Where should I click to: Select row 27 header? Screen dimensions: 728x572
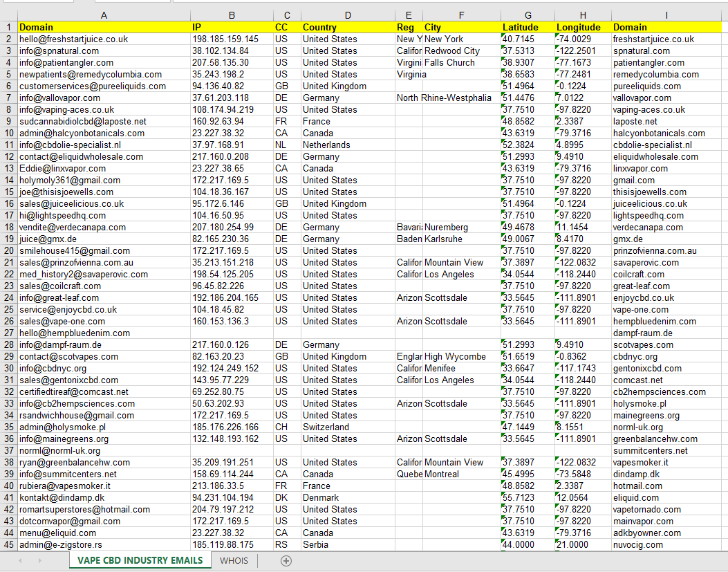pyautogui.click(x=9, y=333)
